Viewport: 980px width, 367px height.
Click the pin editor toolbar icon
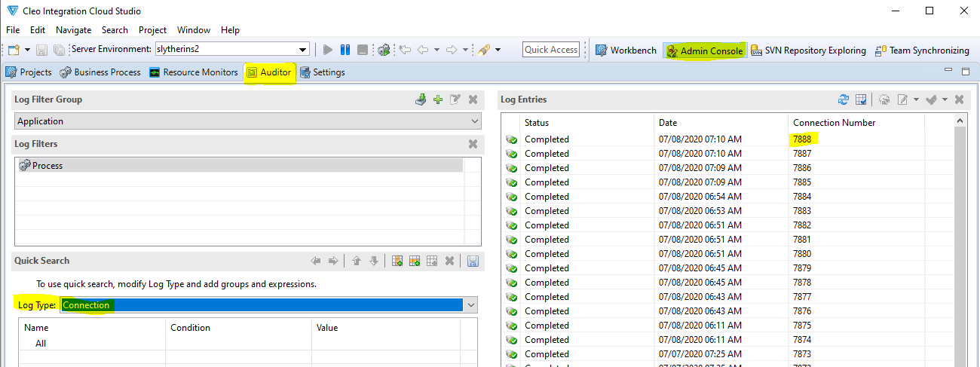tap(484, 50)
